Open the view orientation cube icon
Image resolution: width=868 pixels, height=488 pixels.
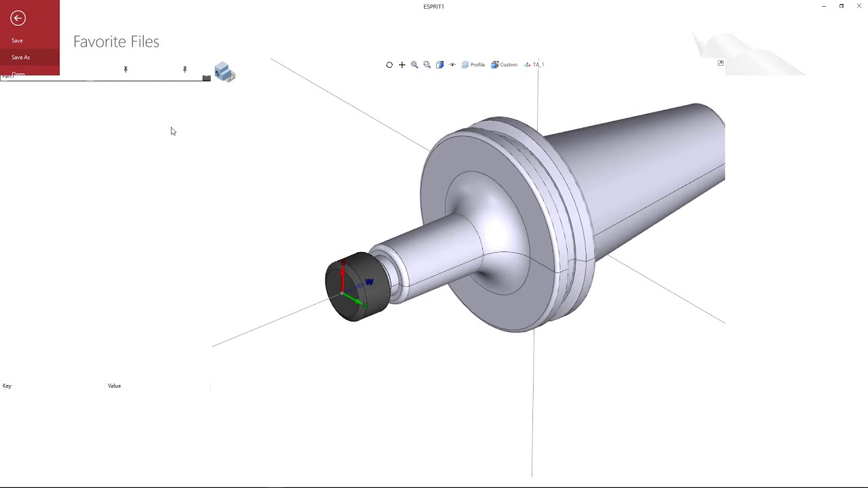pos(439,65)
